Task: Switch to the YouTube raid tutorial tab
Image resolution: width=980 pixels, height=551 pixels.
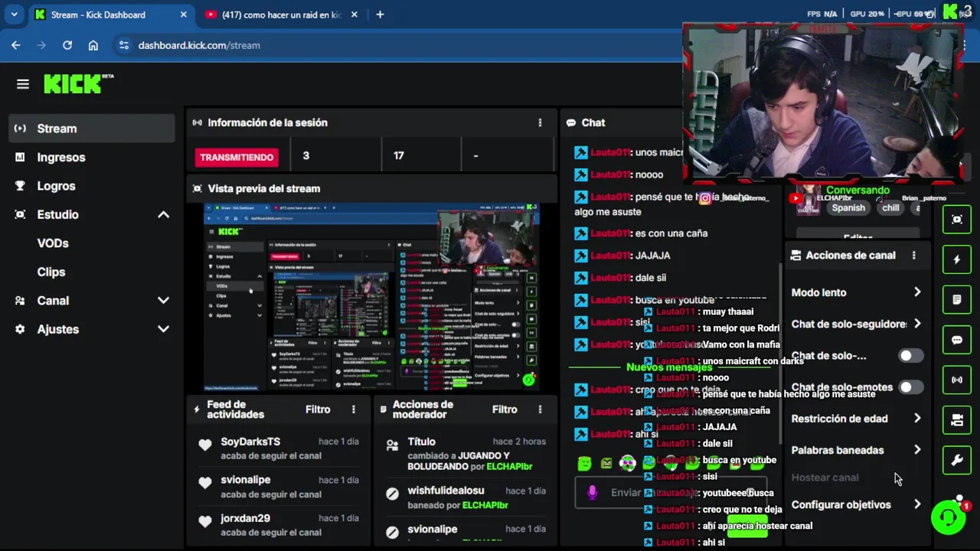Action: (x=280, y=15)
